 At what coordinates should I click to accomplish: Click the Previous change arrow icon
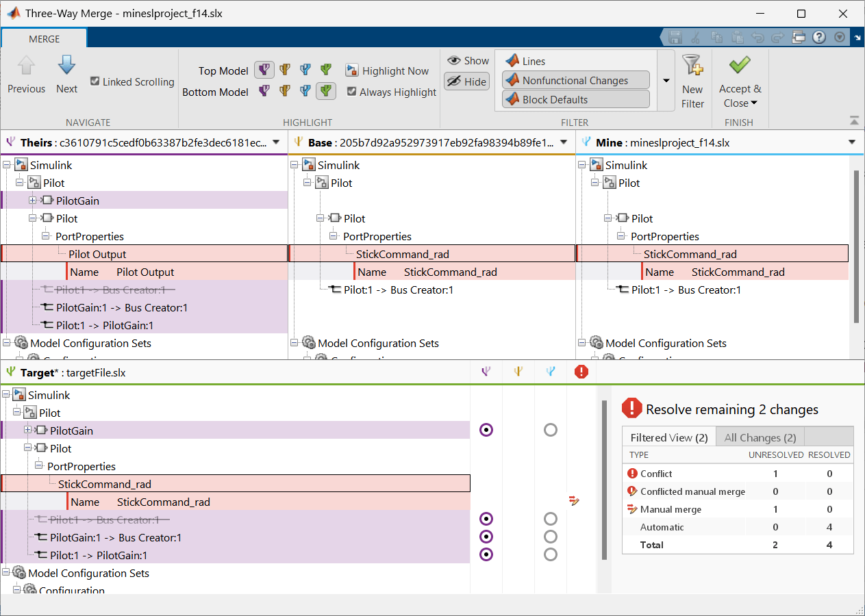tap(26, 66)
